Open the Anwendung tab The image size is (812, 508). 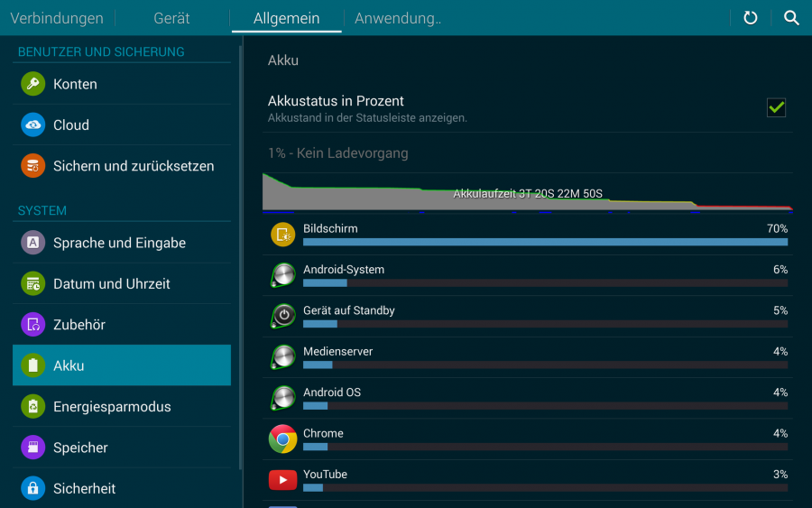click(398, 18)
